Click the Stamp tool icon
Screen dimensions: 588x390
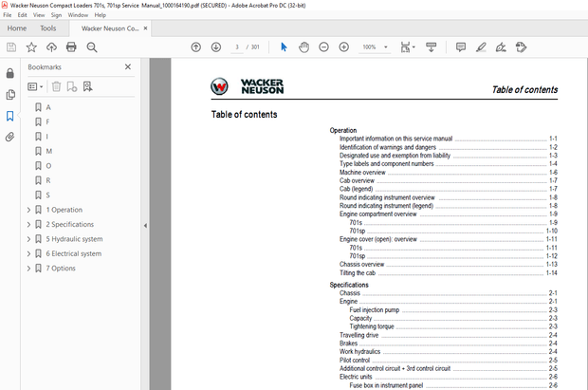(x=521, y=47)
